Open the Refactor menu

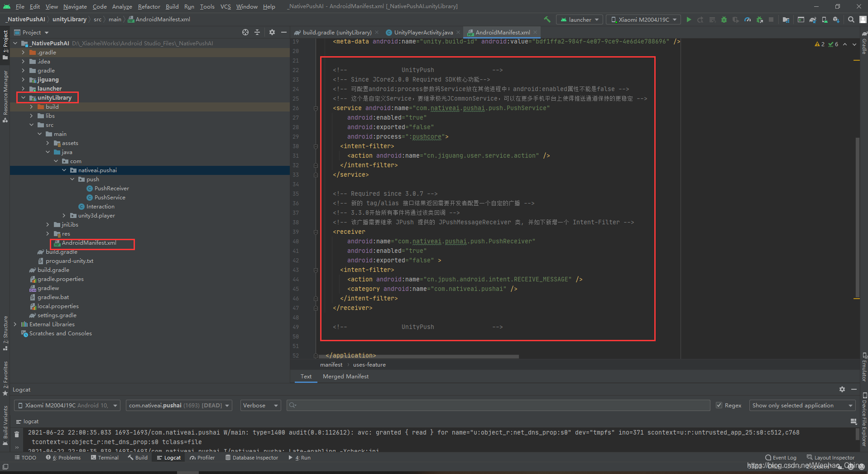pos(149,6)
